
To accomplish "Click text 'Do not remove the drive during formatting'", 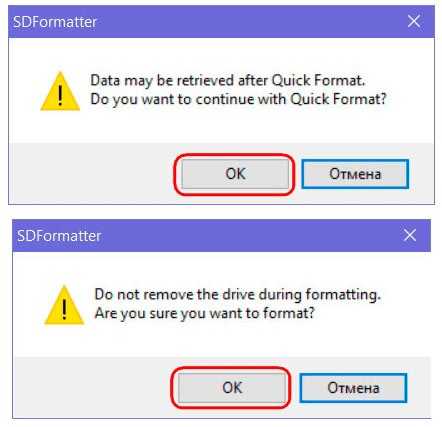I will coord(237,295).
